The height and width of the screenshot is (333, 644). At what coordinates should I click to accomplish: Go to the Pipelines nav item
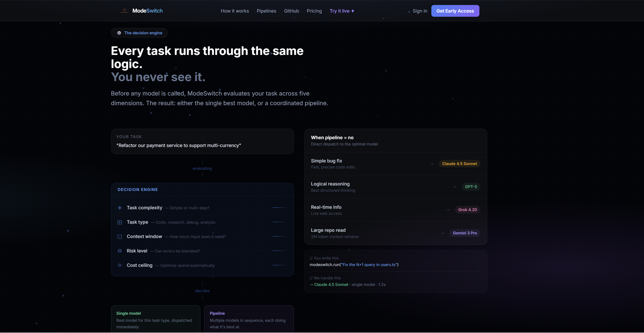[x=266, y=11]
